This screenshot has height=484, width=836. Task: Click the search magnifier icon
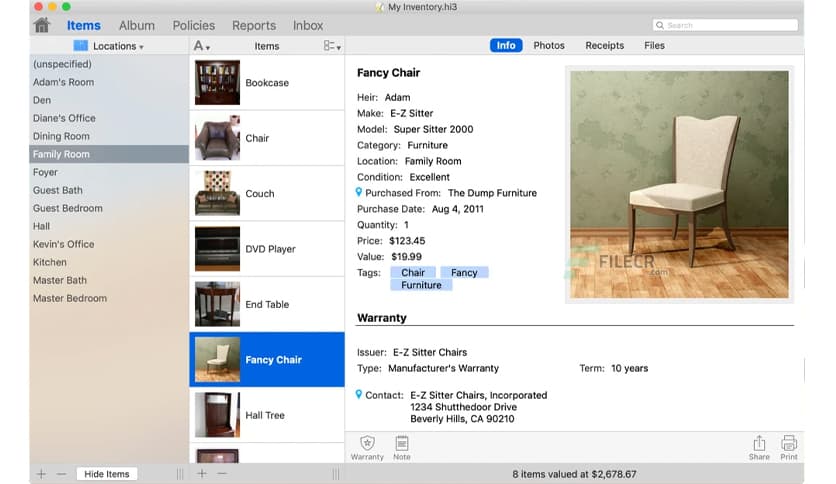pos(660,25)
